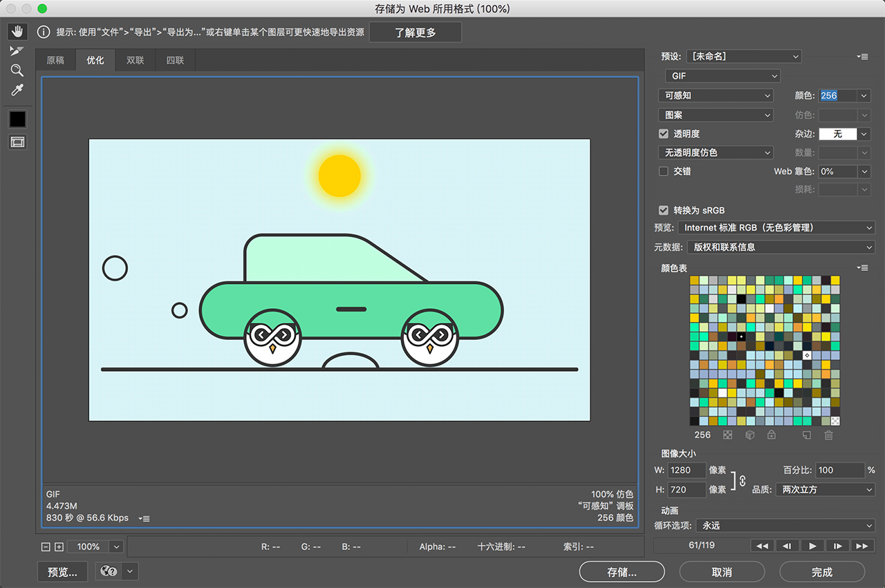Select the Slice Select tool
The image size is (885, 588).
pos(17,51)
